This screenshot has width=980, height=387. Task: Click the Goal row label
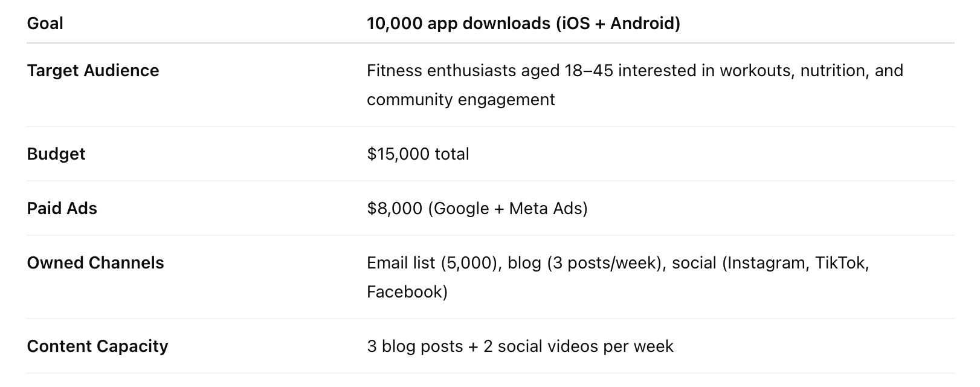pos(45,24)
